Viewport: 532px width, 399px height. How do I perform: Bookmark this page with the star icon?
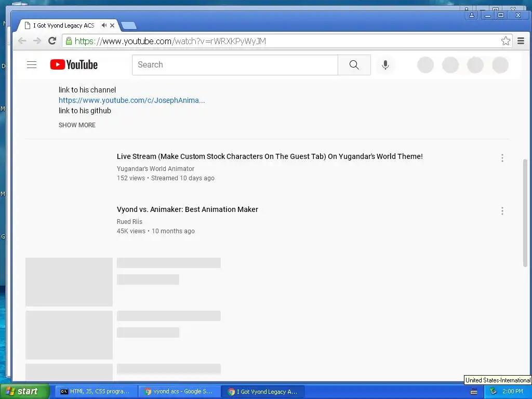point(506,41)
